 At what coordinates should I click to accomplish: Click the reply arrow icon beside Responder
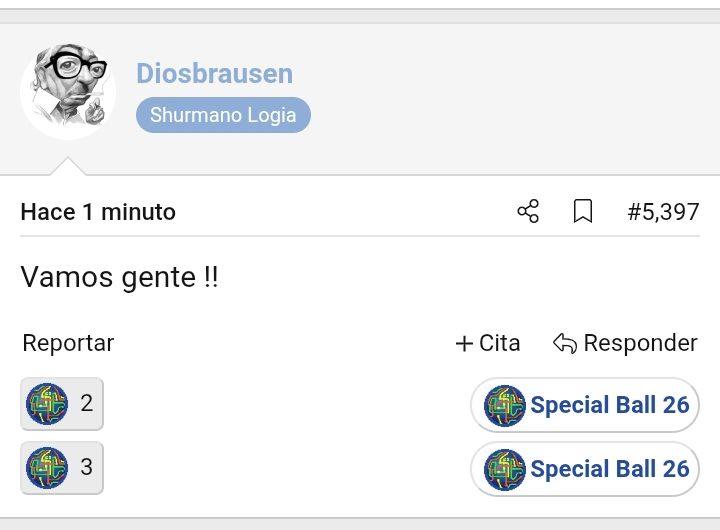pyautogui.click(x=565, y=343)
